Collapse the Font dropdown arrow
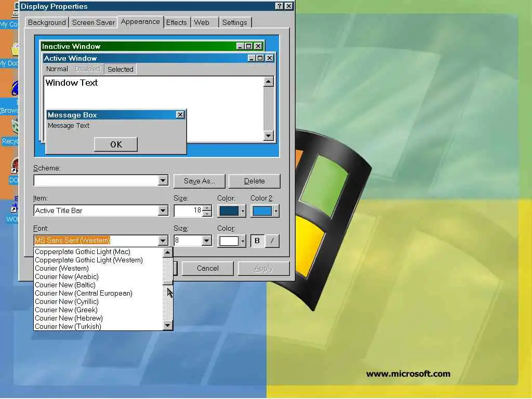532x399 pixels. [163, 241]
